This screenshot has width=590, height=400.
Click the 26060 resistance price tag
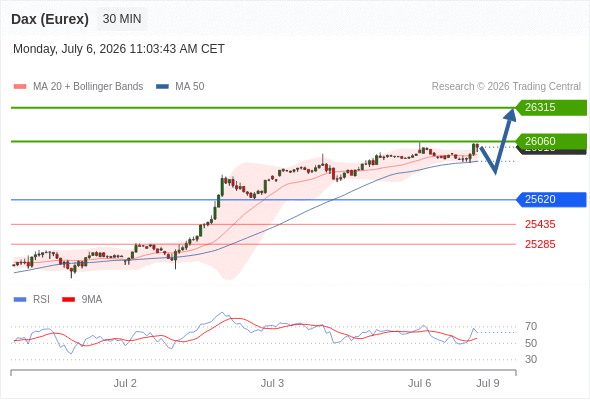(550, 141)
